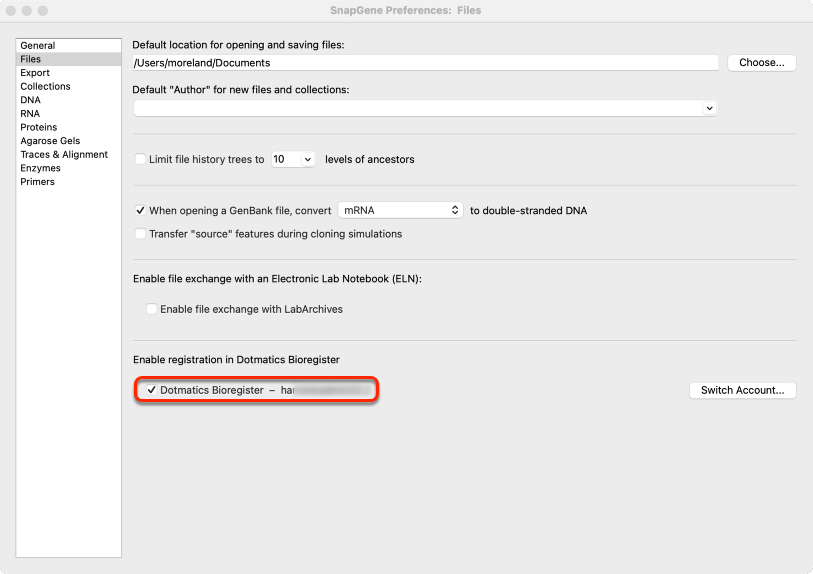Open Proteins preferences
The height and width of the screenshot is (574, 813).
pyautogui.click(x=38, y=127)
